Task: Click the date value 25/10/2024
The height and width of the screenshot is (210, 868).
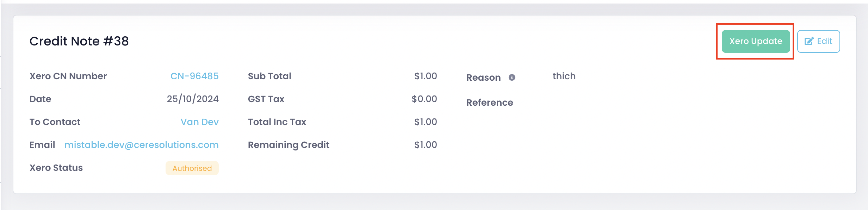Action: (193, 99)
